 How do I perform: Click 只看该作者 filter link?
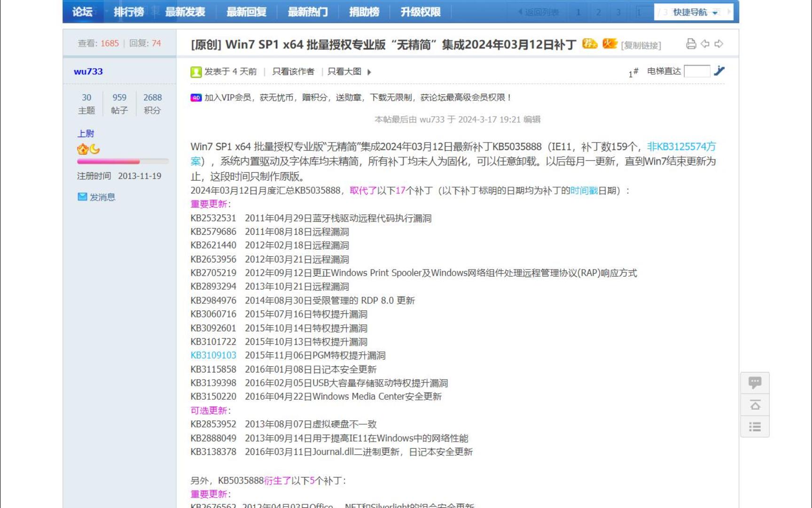click(293, 71)
